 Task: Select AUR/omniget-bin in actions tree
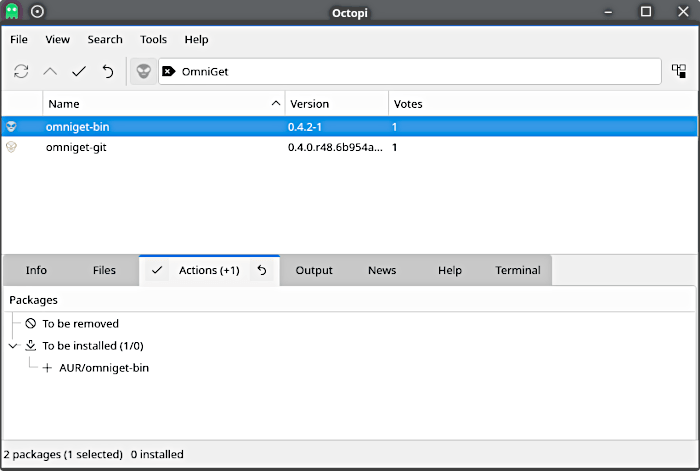pyautogui.click(x=104, y=368)
